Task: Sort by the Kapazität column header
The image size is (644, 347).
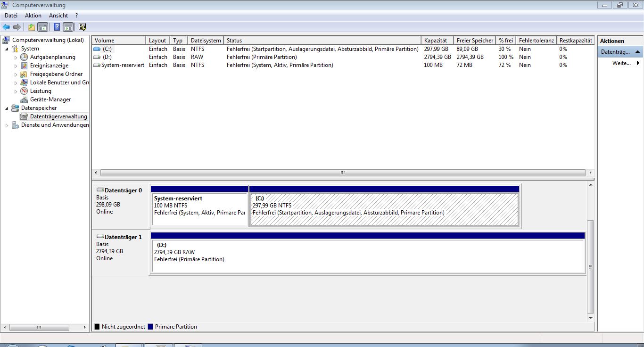Action: coord(438,41)
